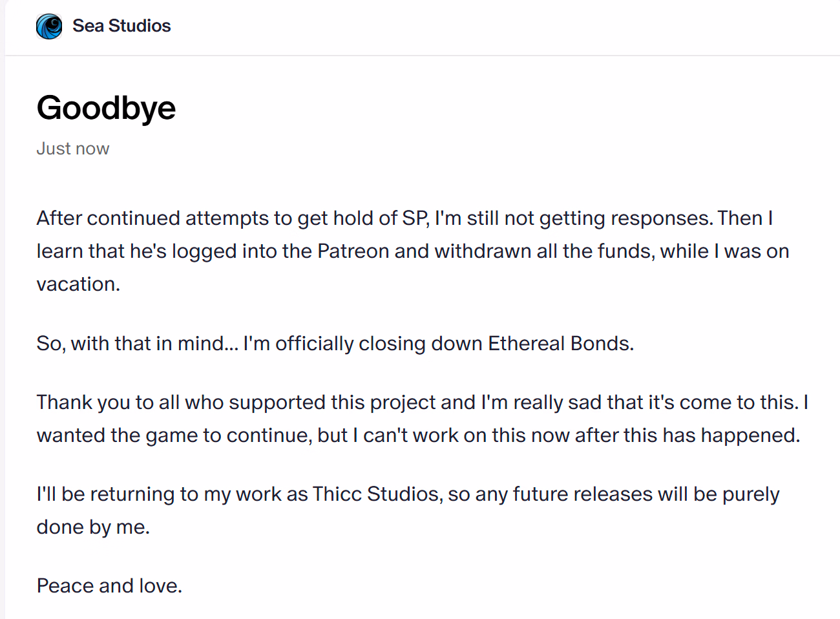Click "wanted the game to continue" text
This screenshot has width=840, height=619.
174,435
